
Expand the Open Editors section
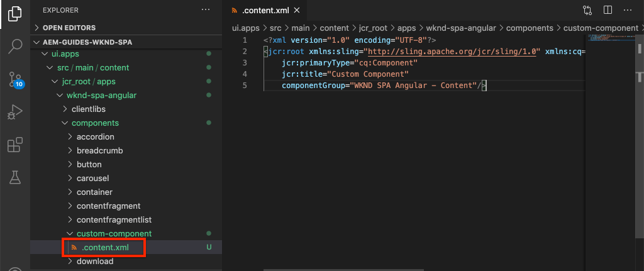click(x=69, y=28)
